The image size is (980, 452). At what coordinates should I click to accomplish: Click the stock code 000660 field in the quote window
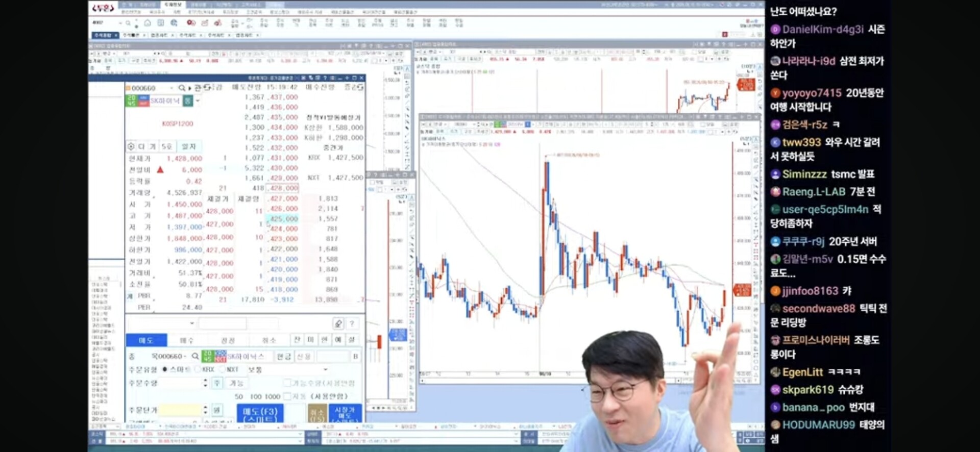tap(150, 88)
